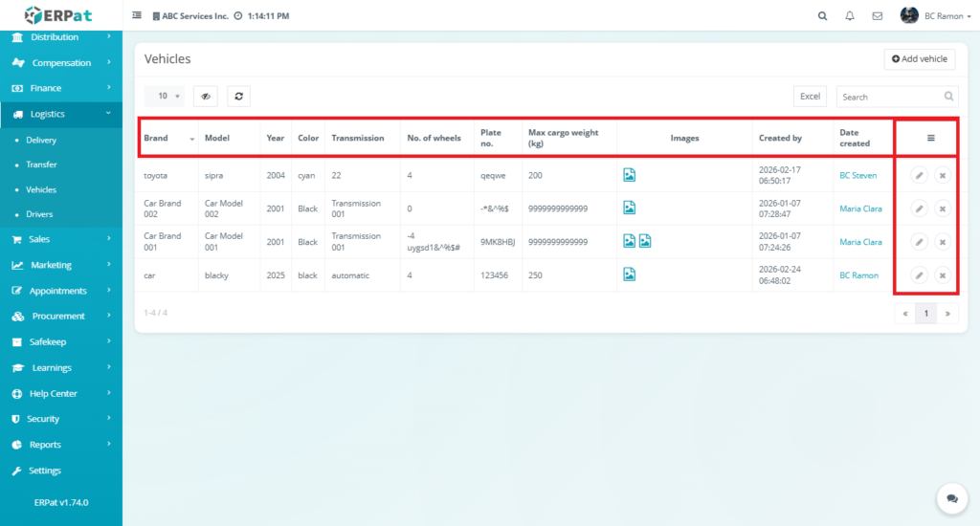Click the refresh table icon button
980x526 pixels.
click(x=238, y=96)
